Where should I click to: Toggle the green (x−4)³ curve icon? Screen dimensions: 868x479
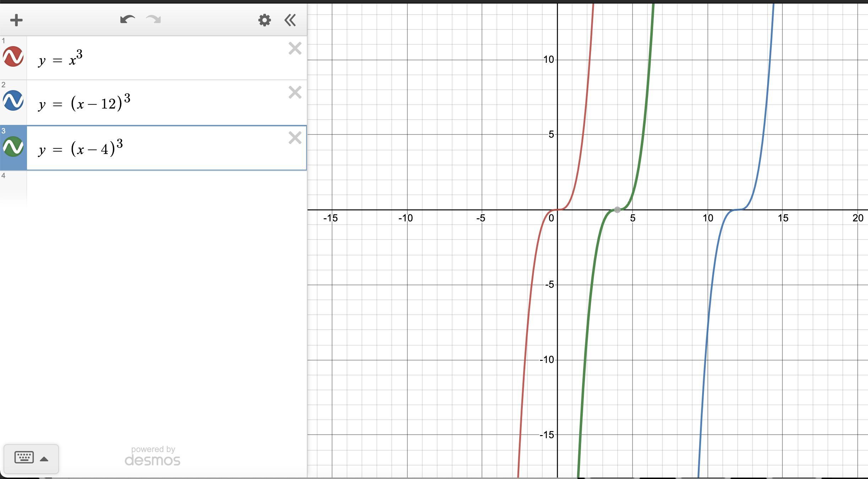click(x=13, y=147)
